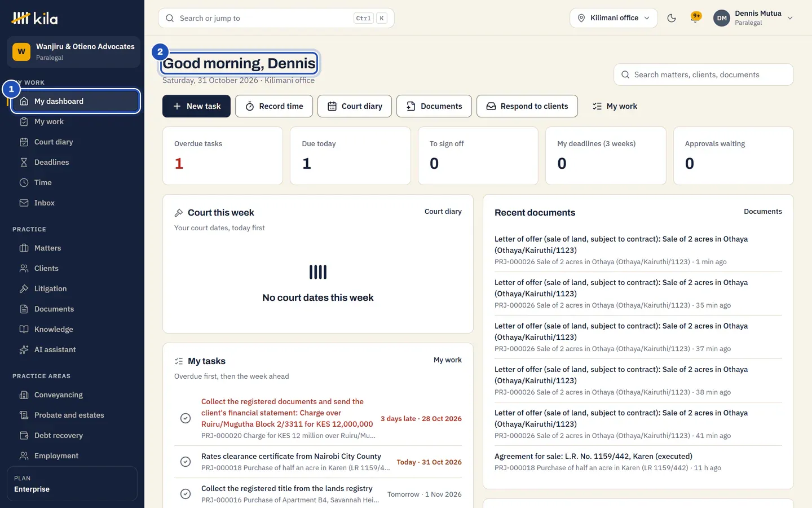
Task: Toggle dark mode moon icon
Action: (672, 18)
